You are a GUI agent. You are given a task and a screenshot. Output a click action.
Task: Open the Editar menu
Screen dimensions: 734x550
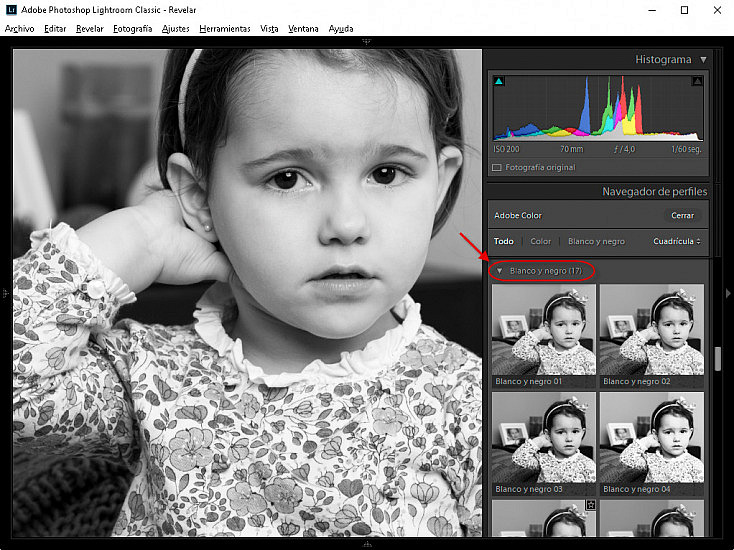[55, 29]
